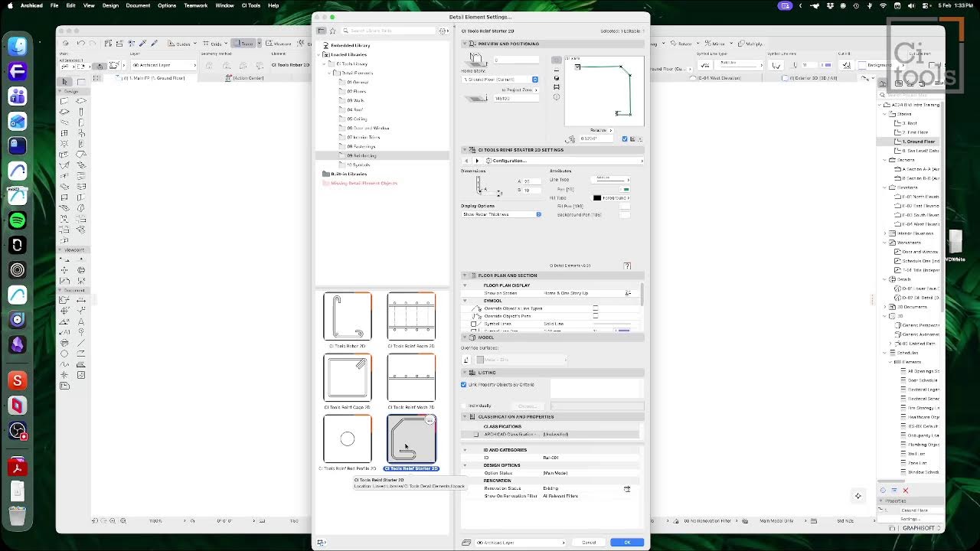980x551 pixels.
Task: Select the Marquee tool in the Archicad toolbox
Action: click(81, 82)
